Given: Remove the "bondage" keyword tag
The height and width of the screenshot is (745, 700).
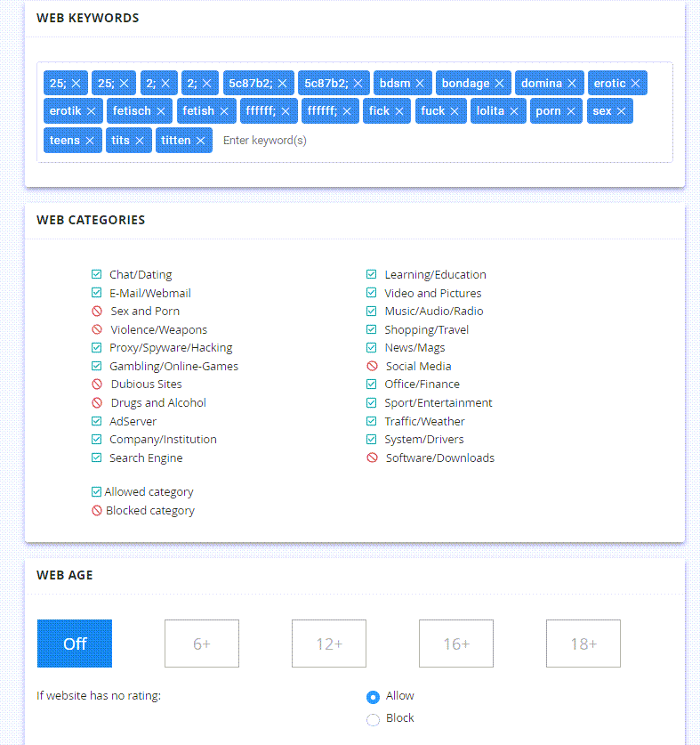Looking at the screenshot, I should [x=500, y=84].
